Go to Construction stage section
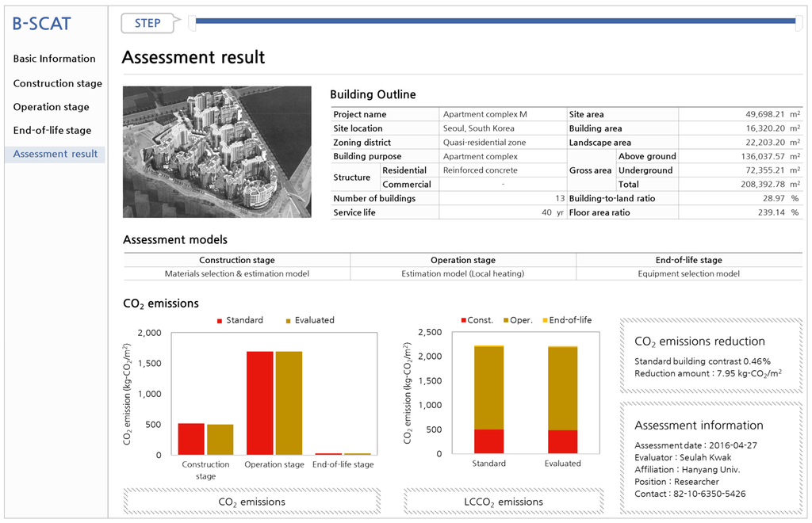This screenshot has height=523, width=812. tap(57, 83)
